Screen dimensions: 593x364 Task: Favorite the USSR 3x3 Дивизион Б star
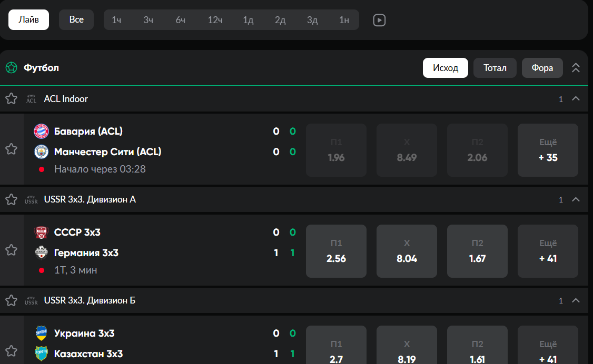click(x=12, y=300)
